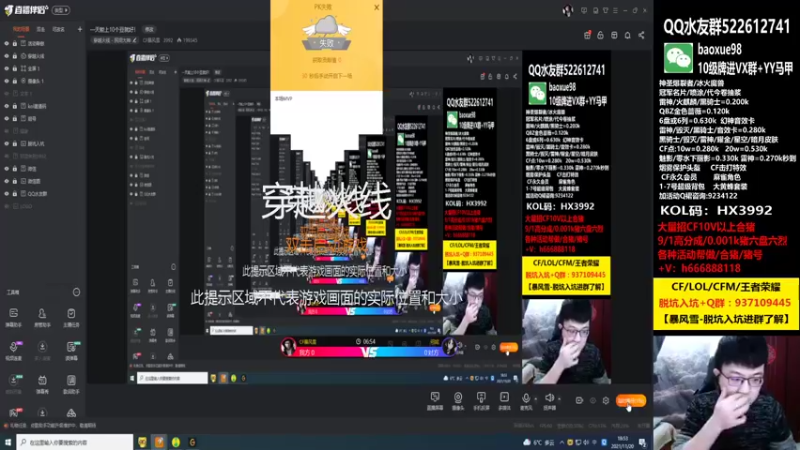Open the 主播任务 tool
Image resolution: width=800 pixels, height=450 pixels.
[71, 316]
